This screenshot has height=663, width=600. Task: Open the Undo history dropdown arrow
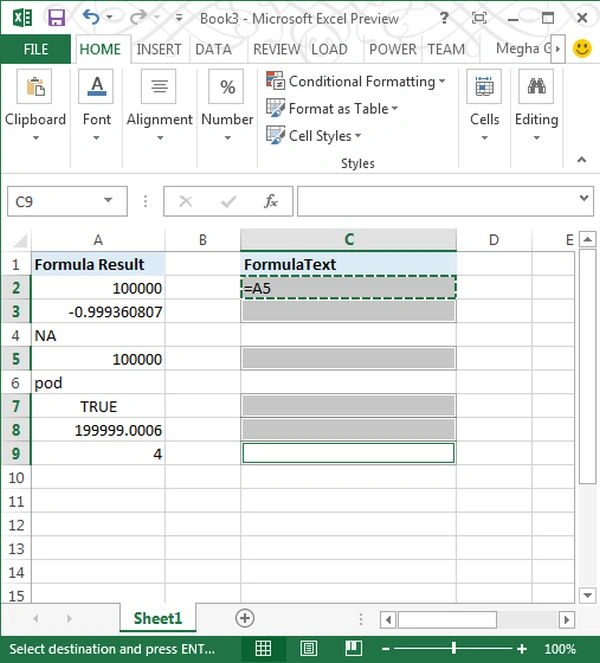pos(110,17)
